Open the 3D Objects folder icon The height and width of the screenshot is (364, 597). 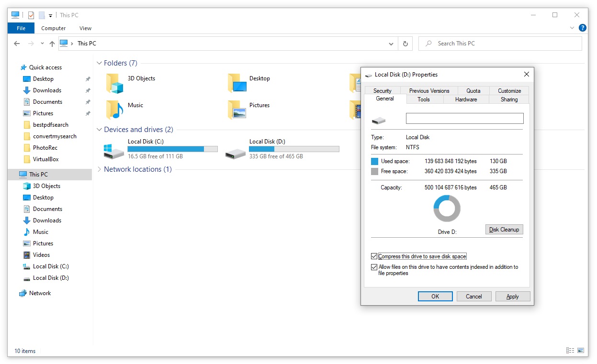click(x=115, y=83)
